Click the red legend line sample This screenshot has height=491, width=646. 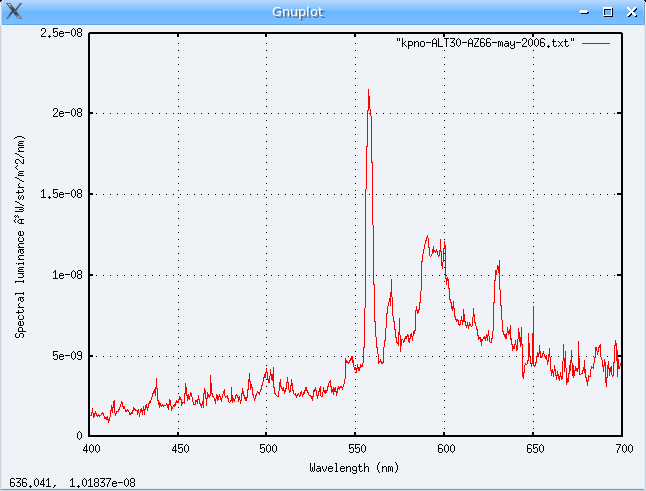click(596, 45)
